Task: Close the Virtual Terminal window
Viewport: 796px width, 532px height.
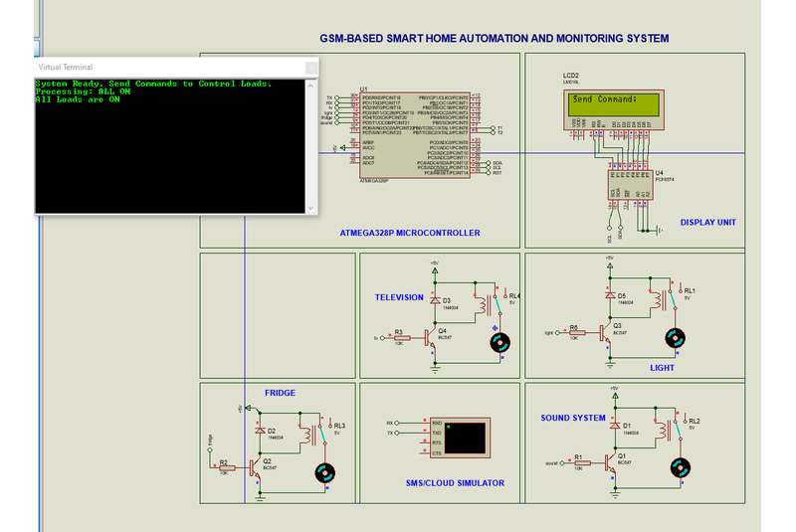Action: coord(311,67)
